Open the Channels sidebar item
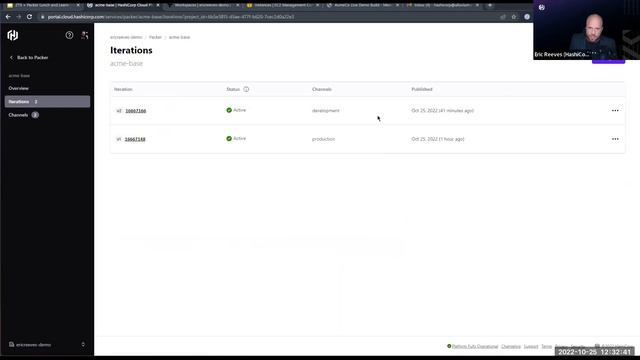Screen dimensions: 640x360 tap(24, 115)
